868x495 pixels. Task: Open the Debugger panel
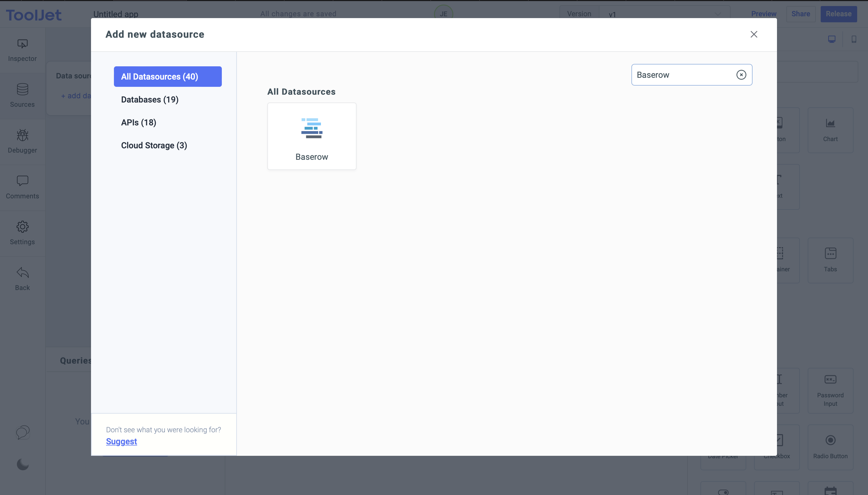(x=22, y=141)
